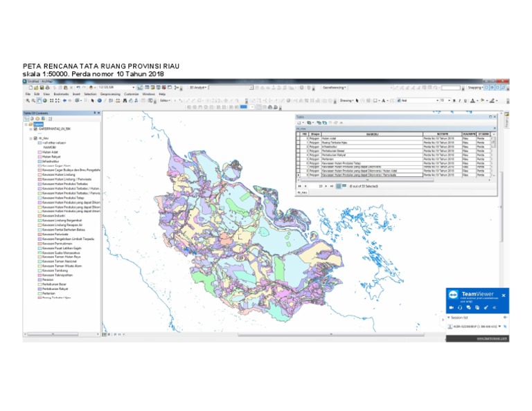Open the Selection menu
Image resolution: width=532 pixels, height=411 pixels.
coord(90,94)
